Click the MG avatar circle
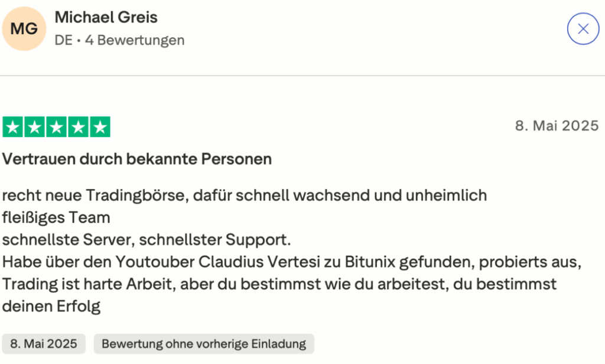This screenshot has height=364, width=605. [24, 28]
